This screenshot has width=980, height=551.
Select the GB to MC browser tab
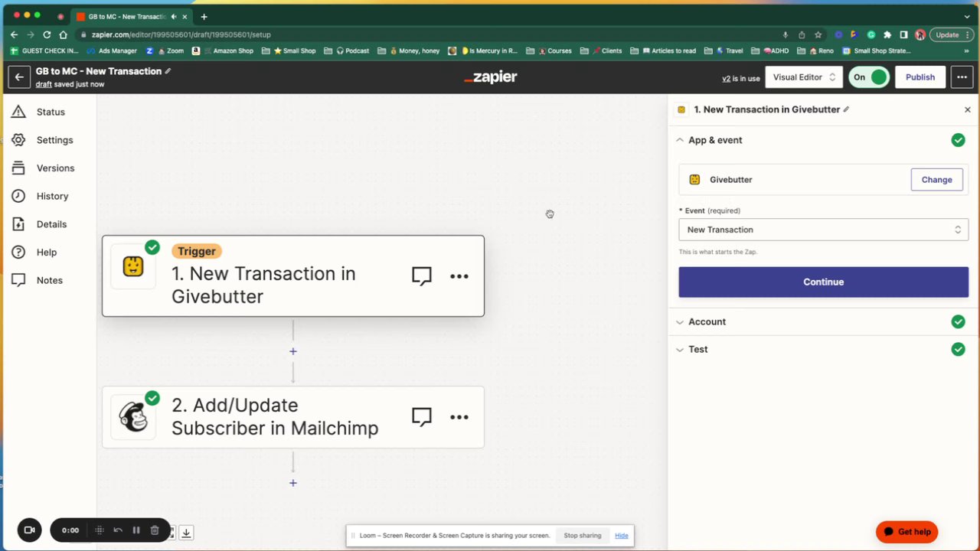[130, 16]
